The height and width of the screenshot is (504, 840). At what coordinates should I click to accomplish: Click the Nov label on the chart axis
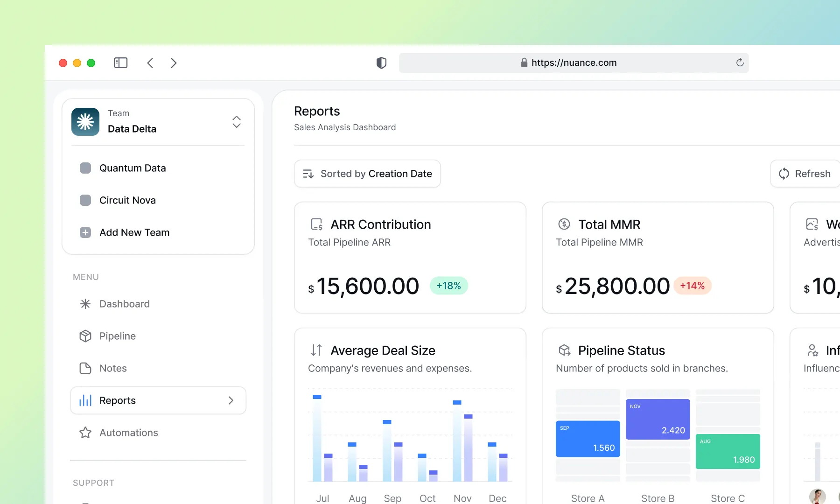coord(462,498)
